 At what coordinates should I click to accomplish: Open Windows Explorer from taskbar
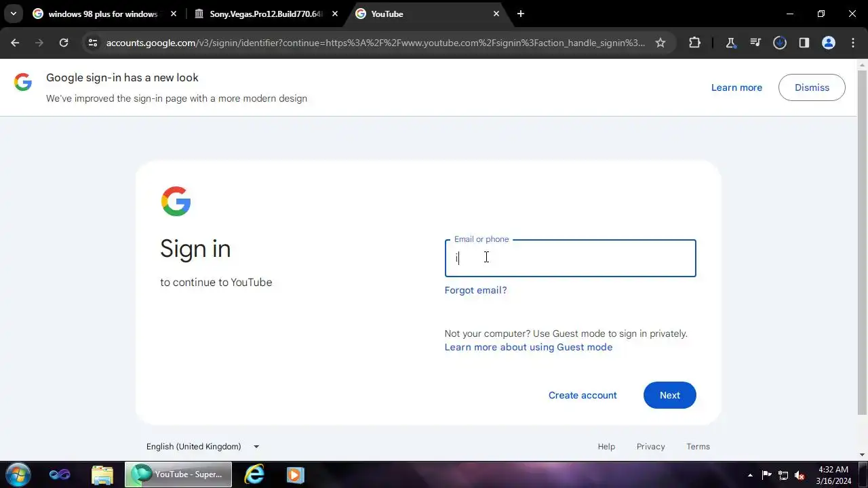coord(102,474)
